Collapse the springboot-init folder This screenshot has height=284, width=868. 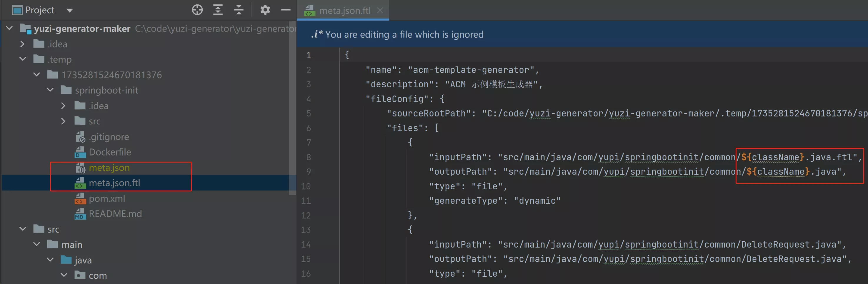[x=50, y=90]
